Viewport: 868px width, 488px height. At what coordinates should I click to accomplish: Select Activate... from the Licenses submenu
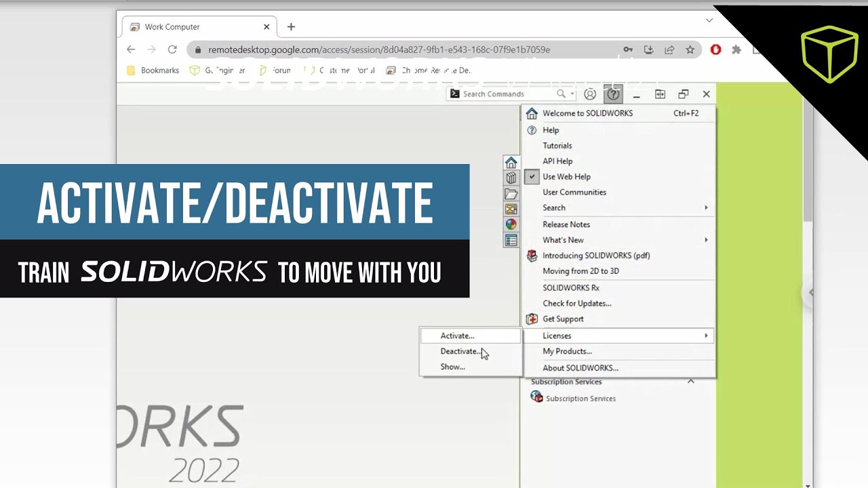471,335
